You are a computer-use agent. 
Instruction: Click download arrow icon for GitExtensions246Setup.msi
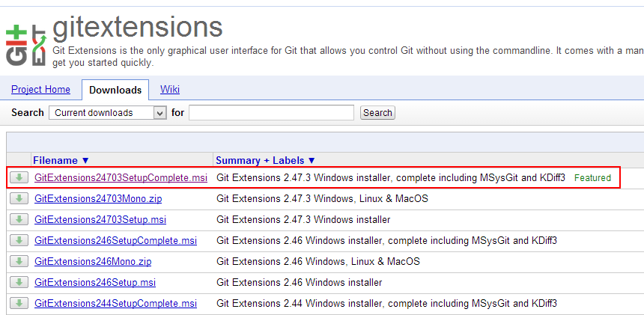click(x=19, y=282)
